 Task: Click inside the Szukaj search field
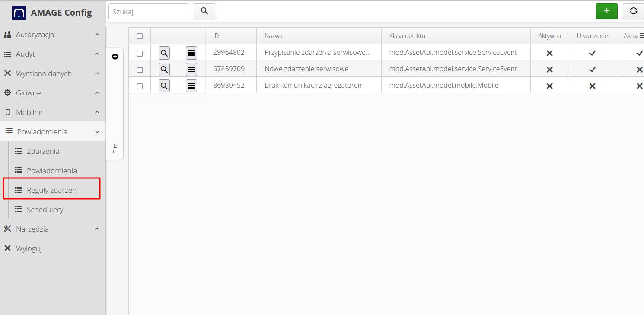(148, 11)
